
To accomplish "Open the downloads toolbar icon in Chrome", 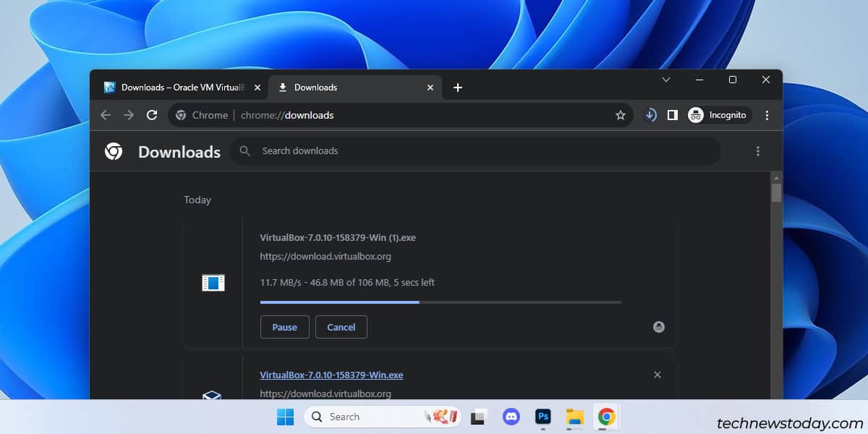I will [x=650, y=115].
